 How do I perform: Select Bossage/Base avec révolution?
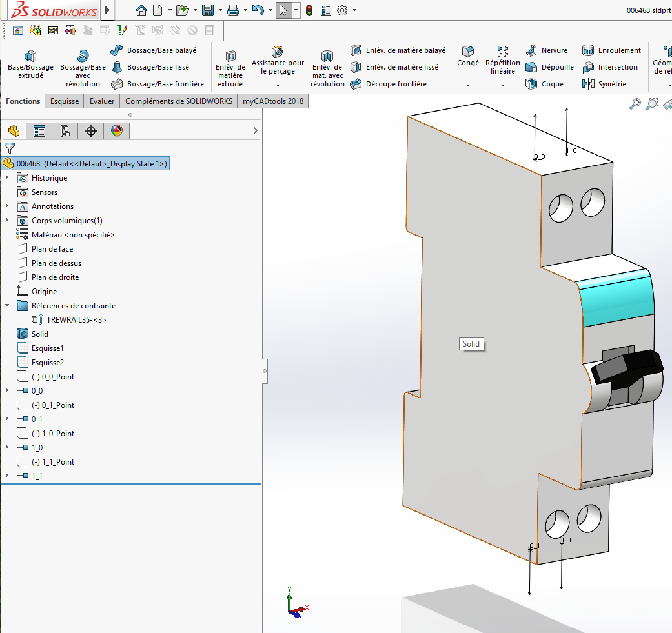83,68
